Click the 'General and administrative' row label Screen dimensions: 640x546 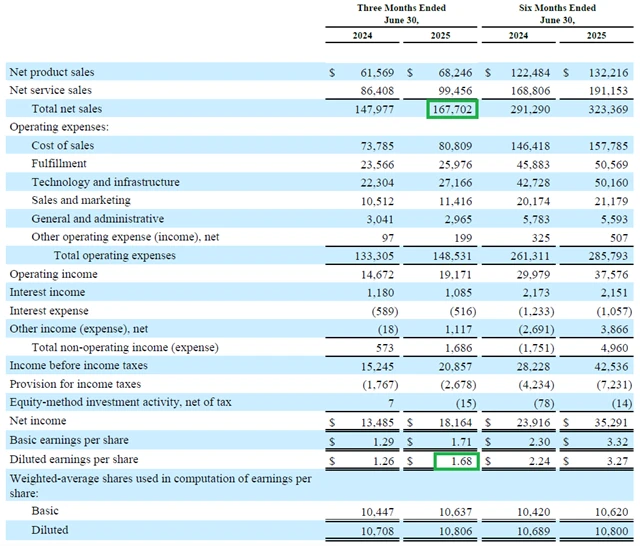(x=97, y=219)
